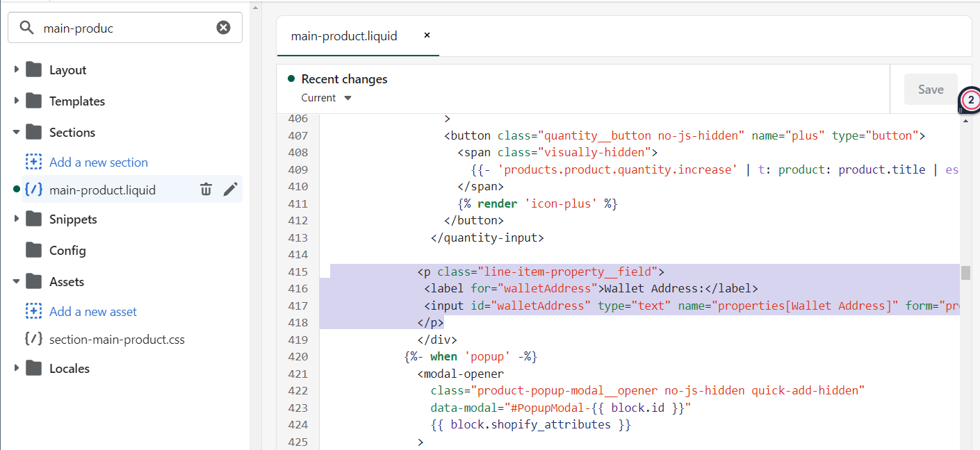Click line number 415 in the gutter
980x450 pixels.
297,272
